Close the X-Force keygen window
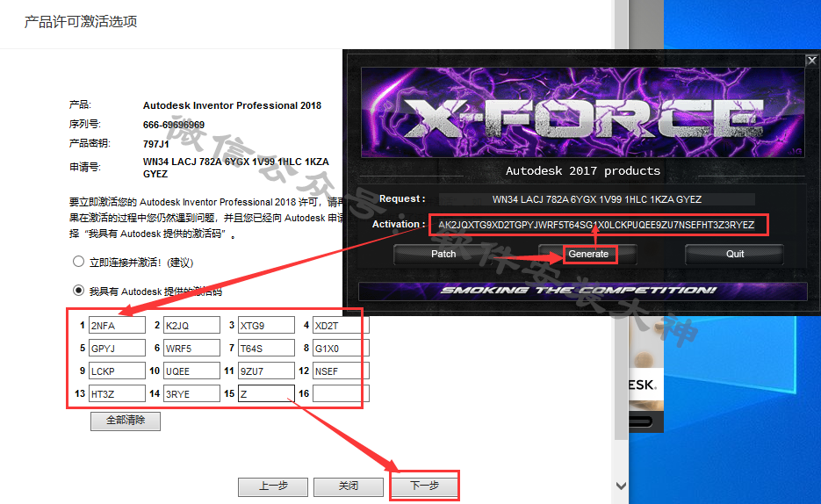The width and height of the screenshot is (821, 504). 811,61
